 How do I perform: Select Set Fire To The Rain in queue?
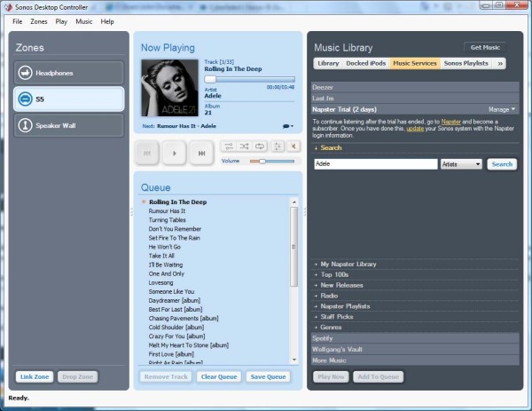(x=175, y=238)
